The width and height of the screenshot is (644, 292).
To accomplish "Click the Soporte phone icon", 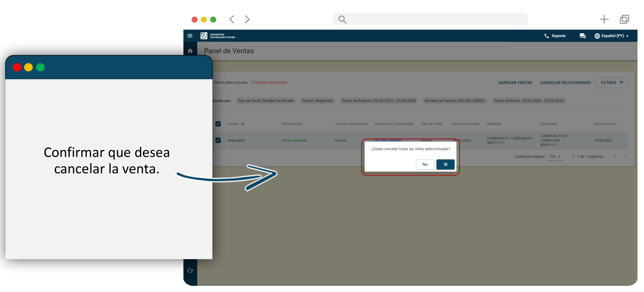I will click(x=546, y=36).
